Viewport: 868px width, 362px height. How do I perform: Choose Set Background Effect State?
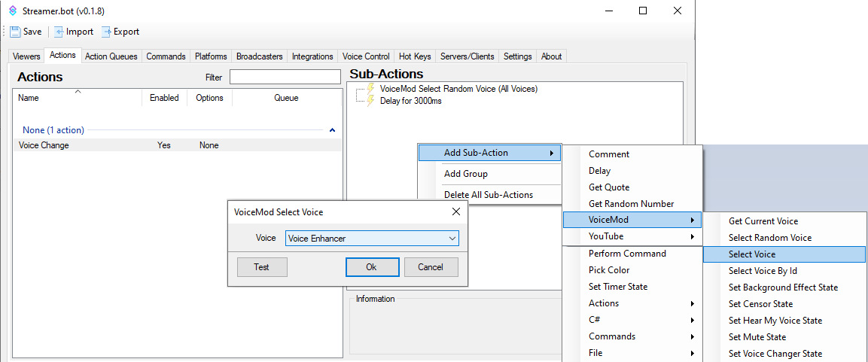(x=784, y=287)
